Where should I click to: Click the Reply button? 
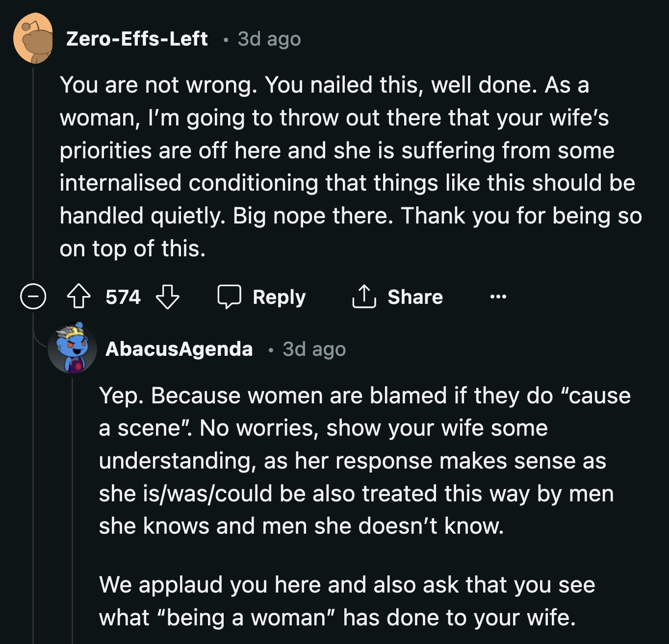point(279,297)
